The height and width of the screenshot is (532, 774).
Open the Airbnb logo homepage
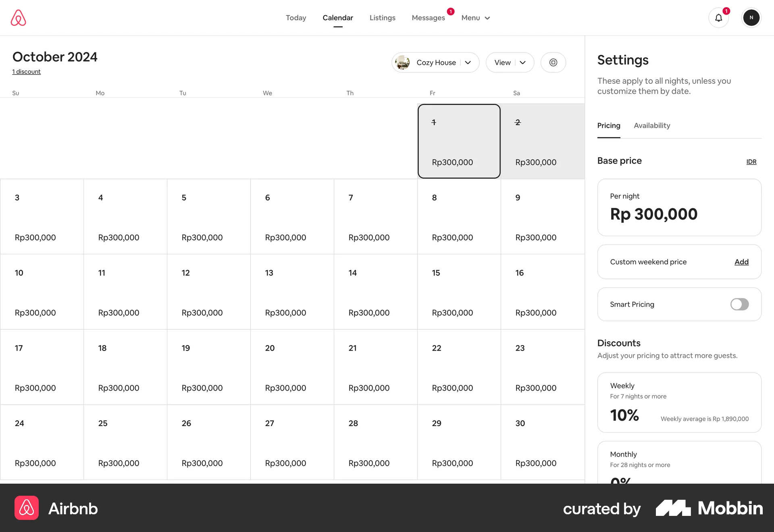tap(19, 17)
